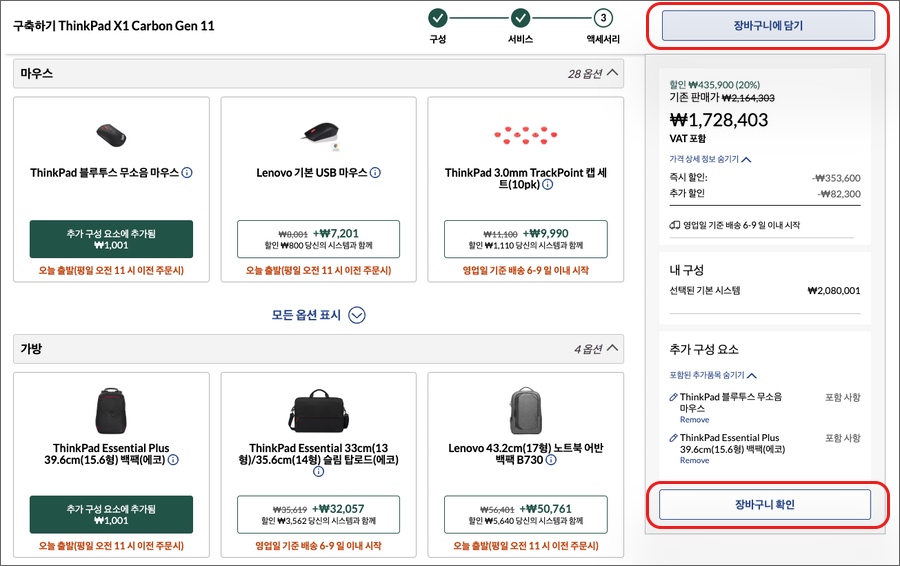Image resolution: width=900 pixels, height=566 pixels.
Task: Click info icon beside ThinkPad 블루투스 무소음 마우스
Action: click(187, 172)
